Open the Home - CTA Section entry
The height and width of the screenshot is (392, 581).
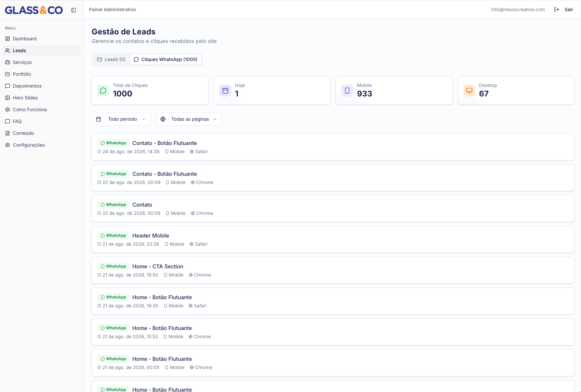coord(333,270)
